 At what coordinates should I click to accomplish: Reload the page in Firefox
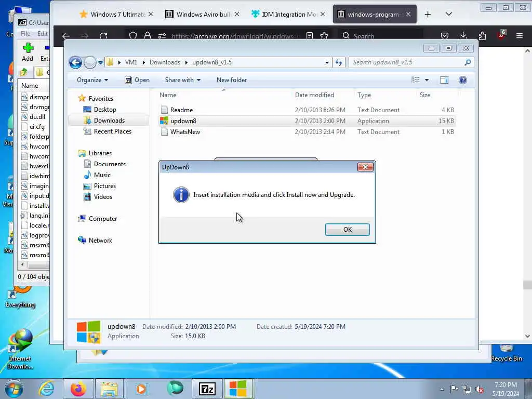(103, 36)
